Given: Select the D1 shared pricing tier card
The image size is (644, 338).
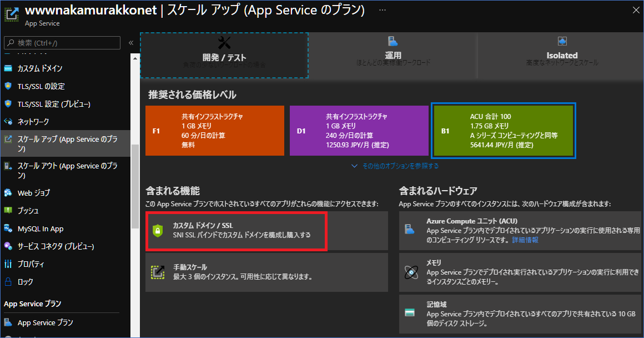Looking at the screenshot, I should coord(359,131).
